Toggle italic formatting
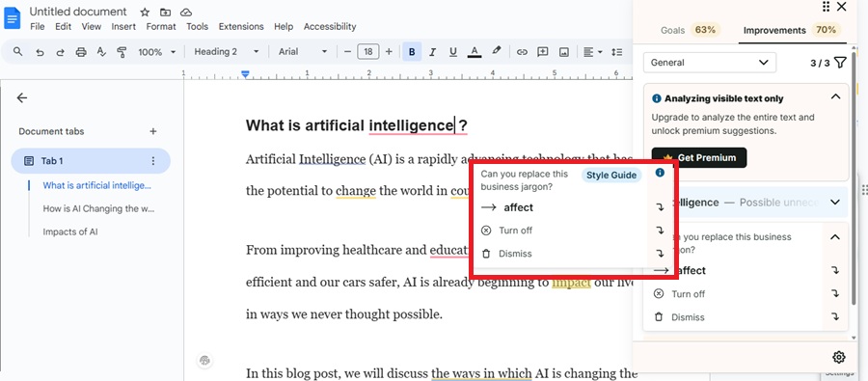Viewport: 868px width, 381px height. coord(432,52)
